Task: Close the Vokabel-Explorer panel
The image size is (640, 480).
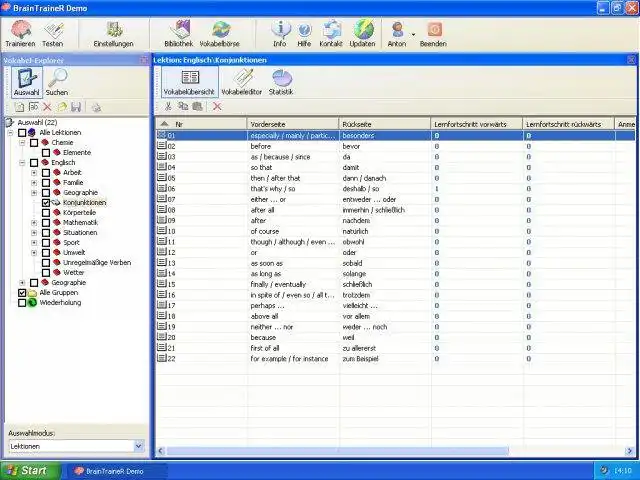Action: pos(144,60)
